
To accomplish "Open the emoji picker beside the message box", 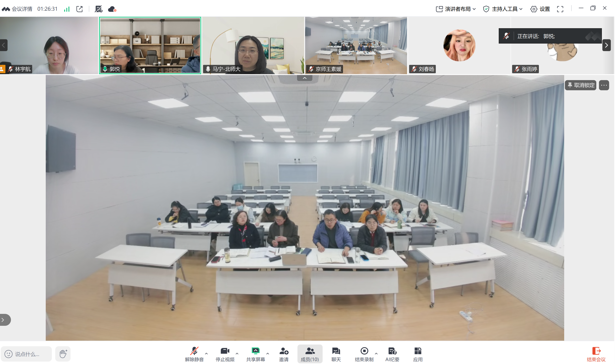I will point(9,354).
